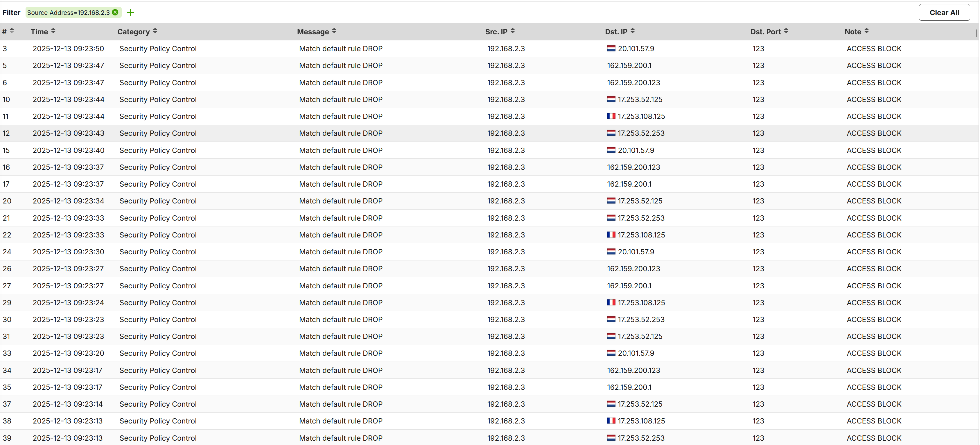
Task: Sort log entries by Time
Action: tap(53, 31)
